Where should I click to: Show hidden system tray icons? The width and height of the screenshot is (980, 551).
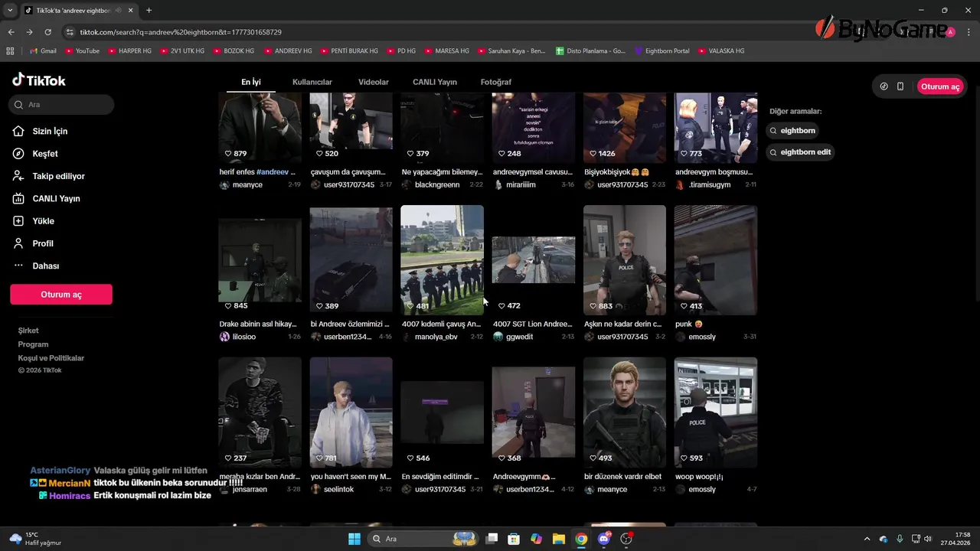(867, 539)
